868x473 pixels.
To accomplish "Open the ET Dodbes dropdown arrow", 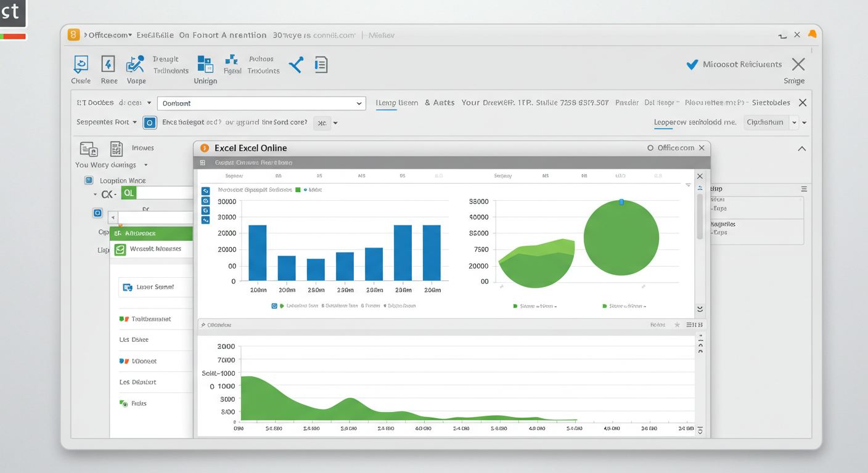I will click(149, 103).
